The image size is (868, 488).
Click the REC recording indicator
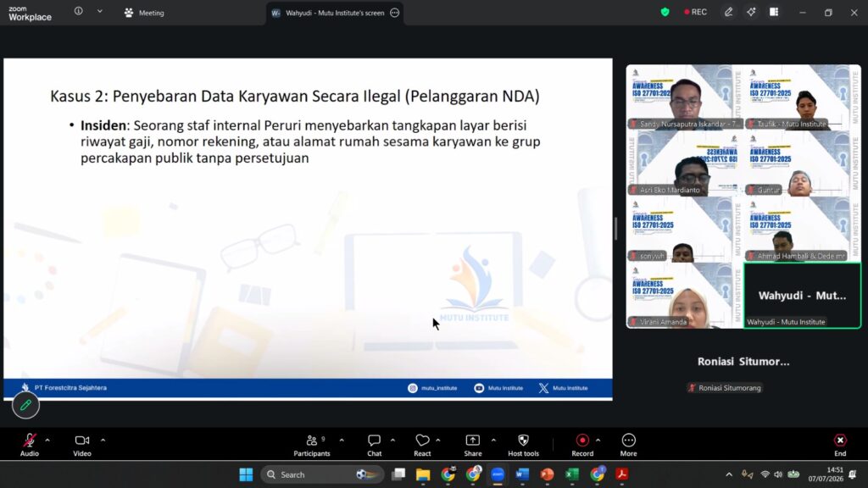coord(695,12)
